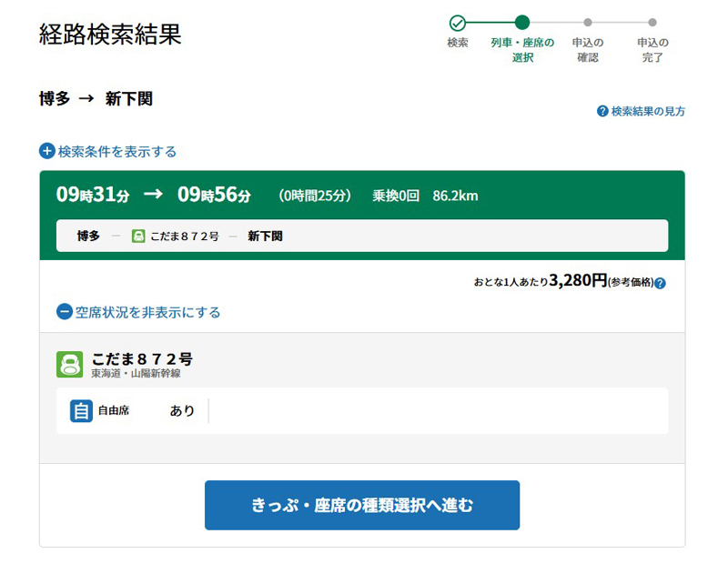Open the 検索結果の見方 help link
This screenshot has width=728, height=574.
pos(648,111)
